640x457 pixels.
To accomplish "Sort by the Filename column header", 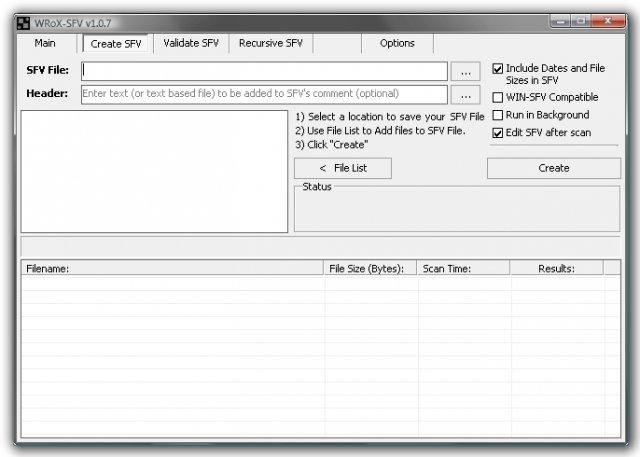I will 172,268.
